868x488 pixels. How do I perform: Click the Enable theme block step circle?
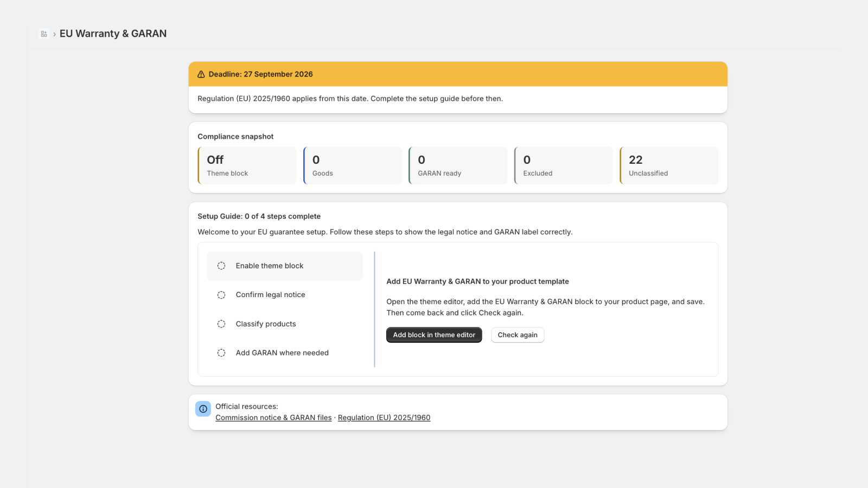click(x=221, y=266)
